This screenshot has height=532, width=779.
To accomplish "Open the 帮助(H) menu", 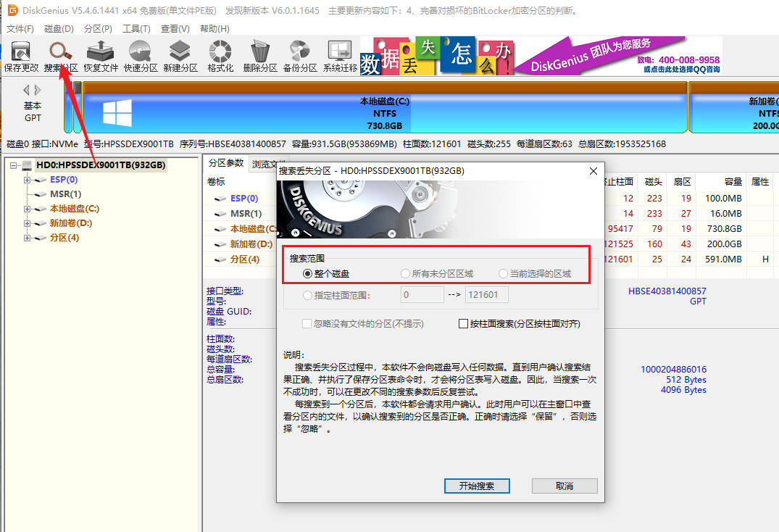I will tap(214, 29).
